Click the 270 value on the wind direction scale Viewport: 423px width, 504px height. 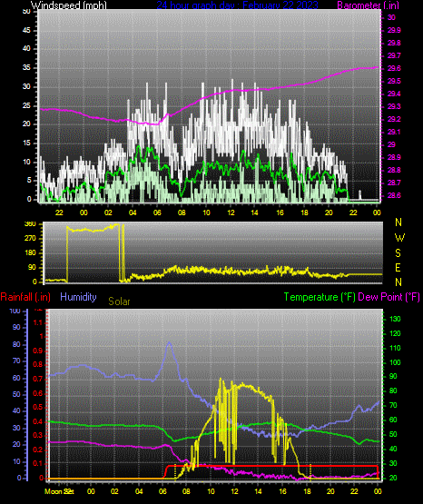[x=30, y=239]
